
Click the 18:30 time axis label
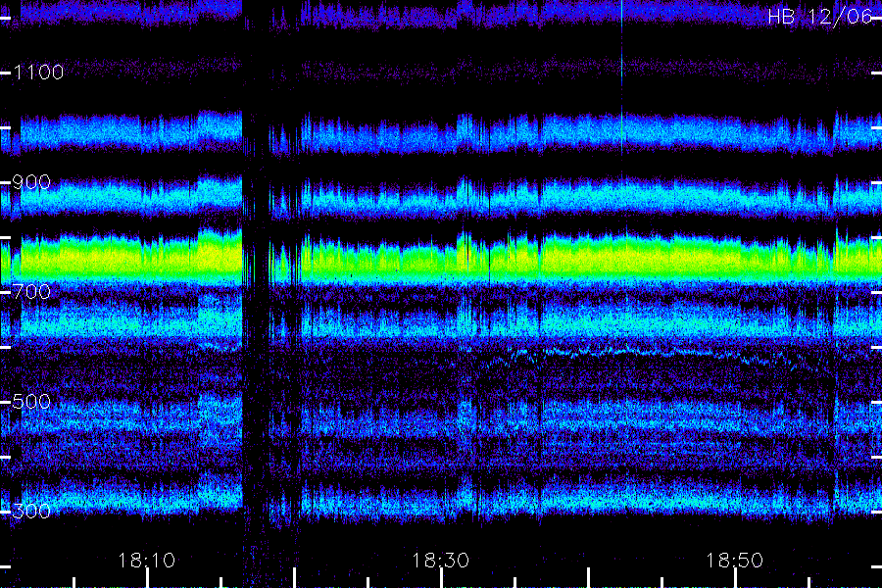440,561
